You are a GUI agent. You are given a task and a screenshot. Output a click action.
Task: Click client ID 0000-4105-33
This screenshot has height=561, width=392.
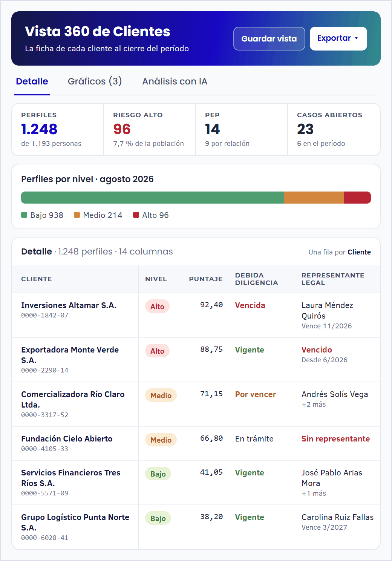pos(45,449)
